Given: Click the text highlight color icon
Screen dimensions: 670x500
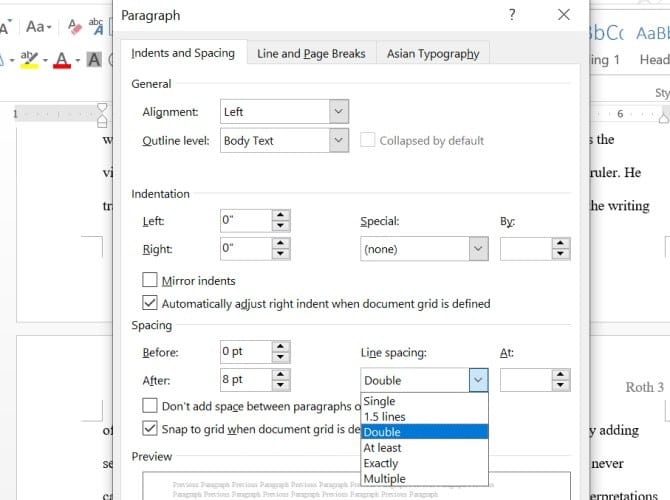Looking at the screenshot, I should (x=29, y=59).
